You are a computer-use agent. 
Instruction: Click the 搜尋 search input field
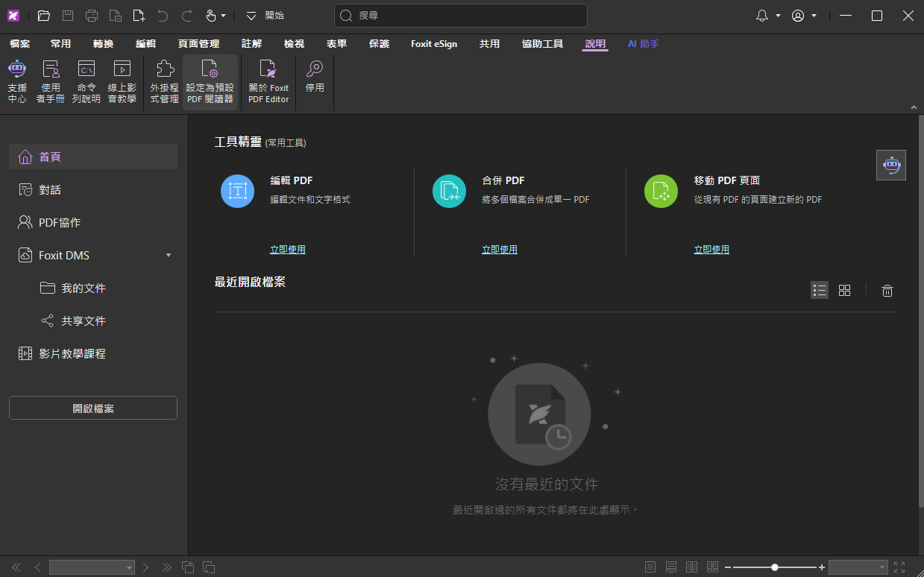[461, 16]
